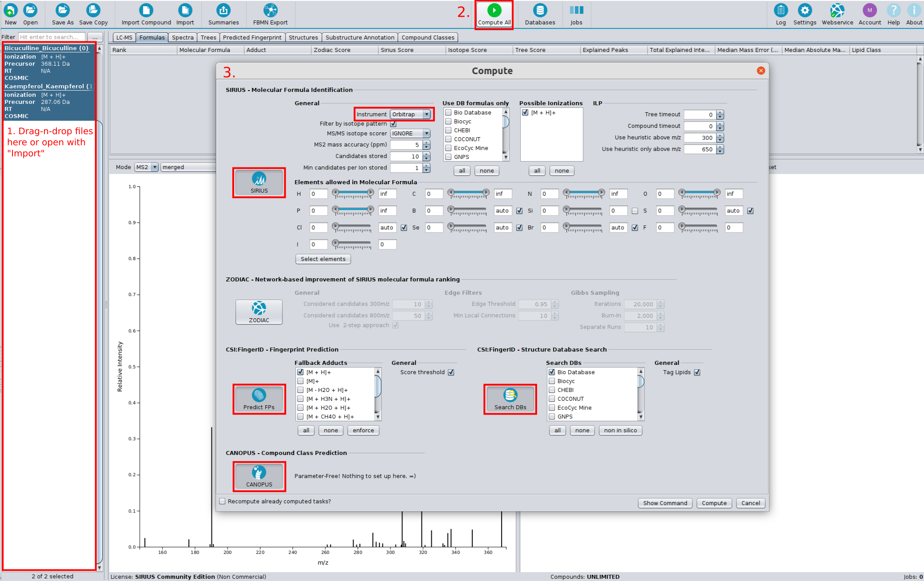Check COCONUT in Search DBs list

pos(552,399)
